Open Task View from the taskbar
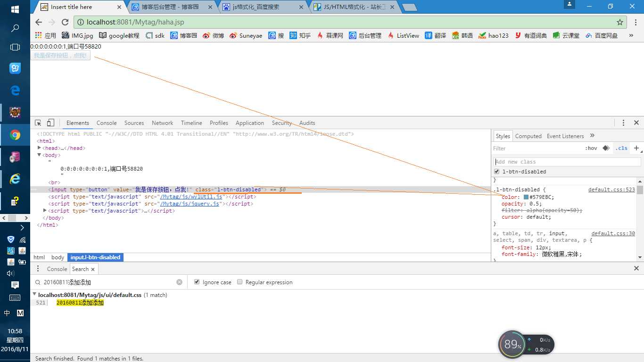Screen dimensions: 644x362 [x=15, y=47]
